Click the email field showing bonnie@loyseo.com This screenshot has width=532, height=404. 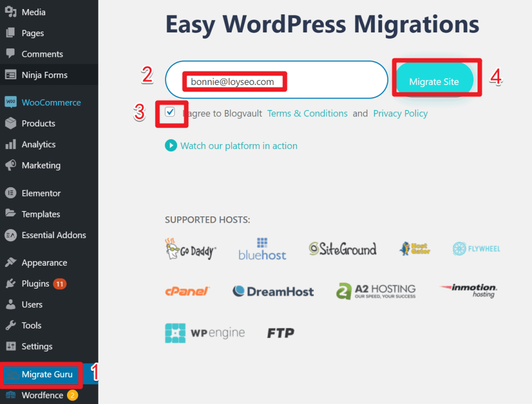pyautogui.click(x=277, y=80)
